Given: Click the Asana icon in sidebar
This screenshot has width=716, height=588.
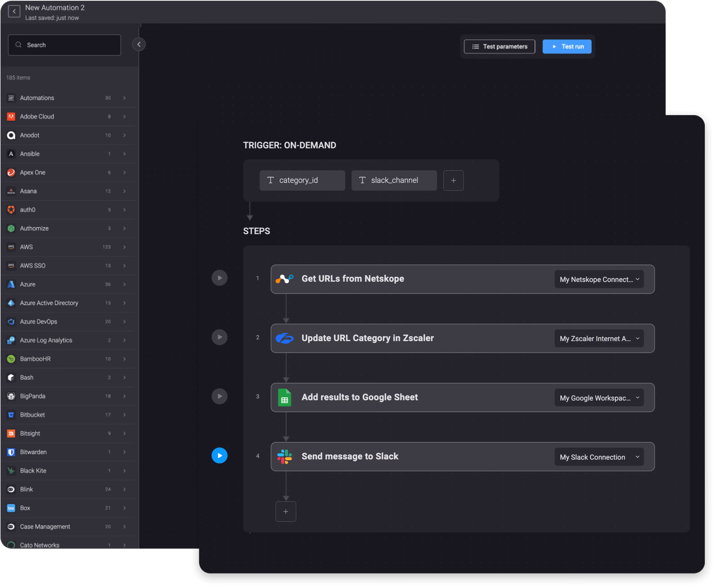Looking at the screenshot, I should (11, 191).
